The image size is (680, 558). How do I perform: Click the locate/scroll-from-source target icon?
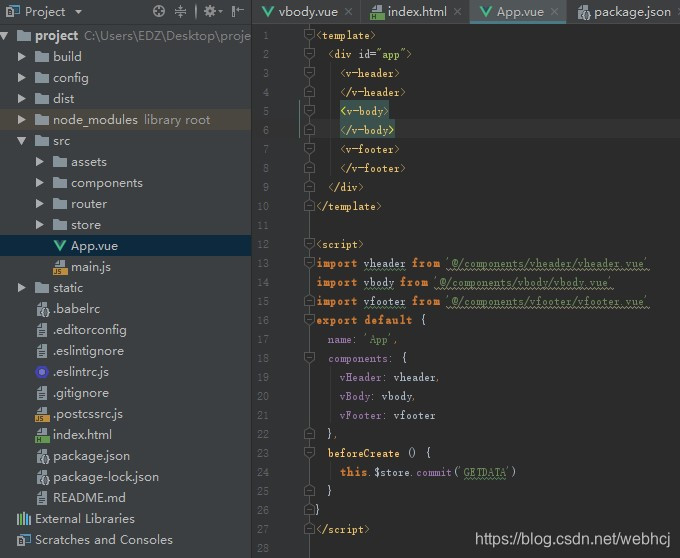159,11
